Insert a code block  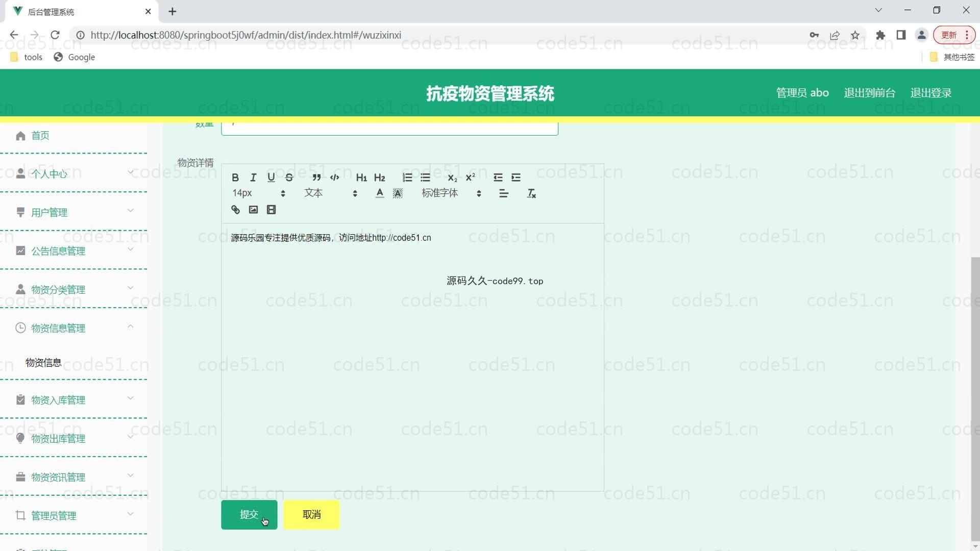coord(335,178)
